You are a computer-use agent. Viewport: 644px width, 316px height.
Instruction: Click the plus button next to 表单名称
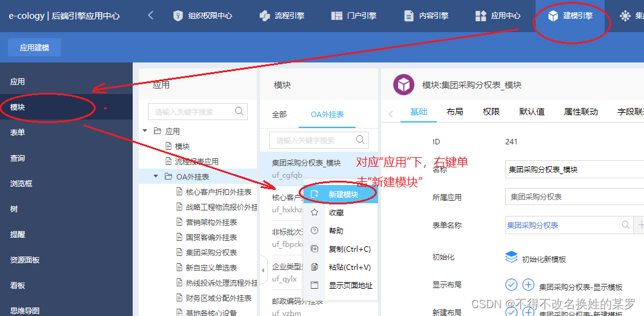coord(640,225)
